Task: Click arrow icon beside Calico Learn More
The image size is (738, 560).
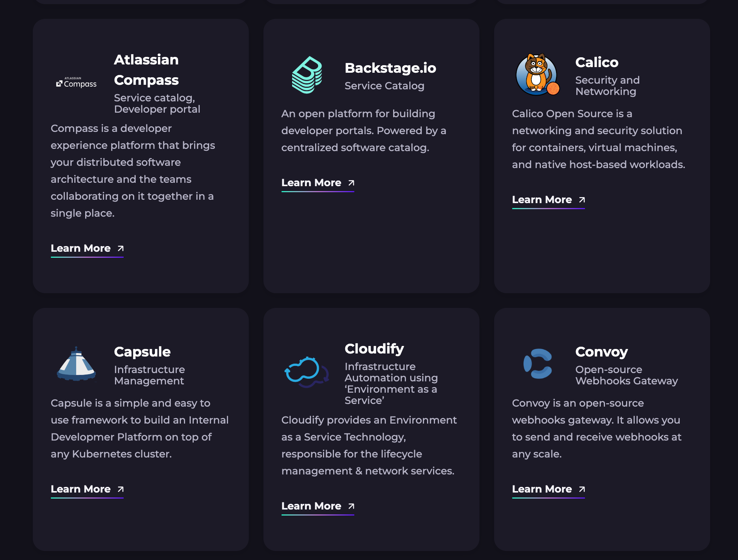Action: tap(582, 200)
